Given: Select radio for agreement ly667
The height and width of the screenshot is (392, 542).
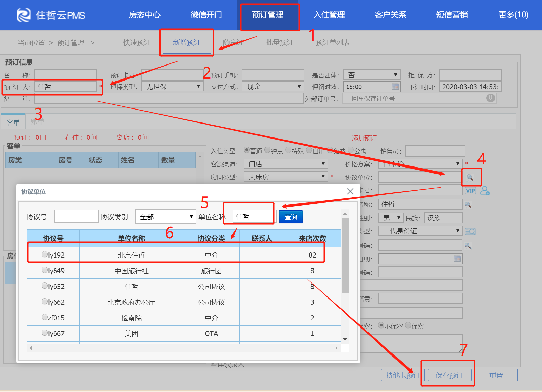Looking at the screenshot, I should (44, 333).
